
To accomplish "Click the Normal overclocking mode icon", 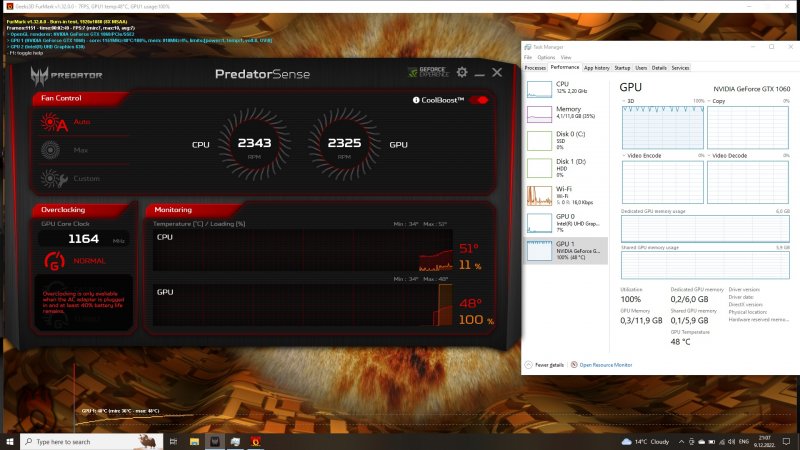I will coord(55,261).
